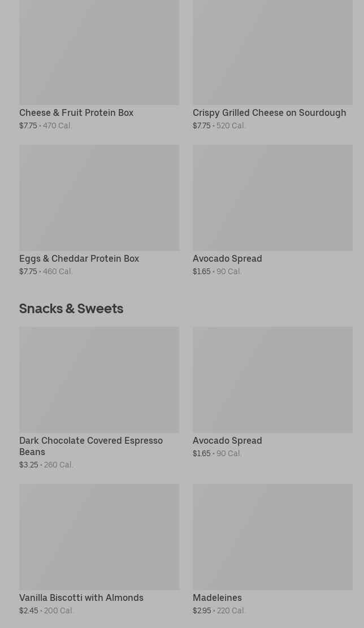Click the $2.45 200 Cal. price line
This screenshot has height=628, width=364.
coord(46,610)
